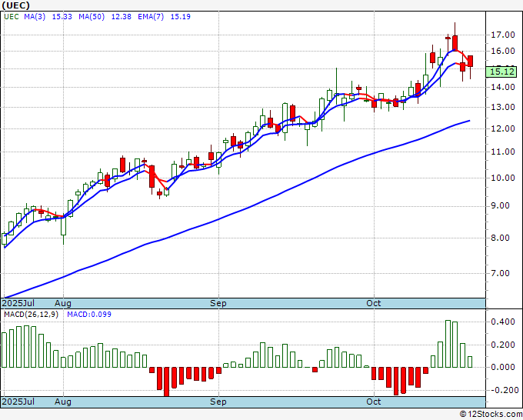Viewport: 523px width, 420px height.
Task: Click the 12.00 price axis label
Action: tap(503, 128)
